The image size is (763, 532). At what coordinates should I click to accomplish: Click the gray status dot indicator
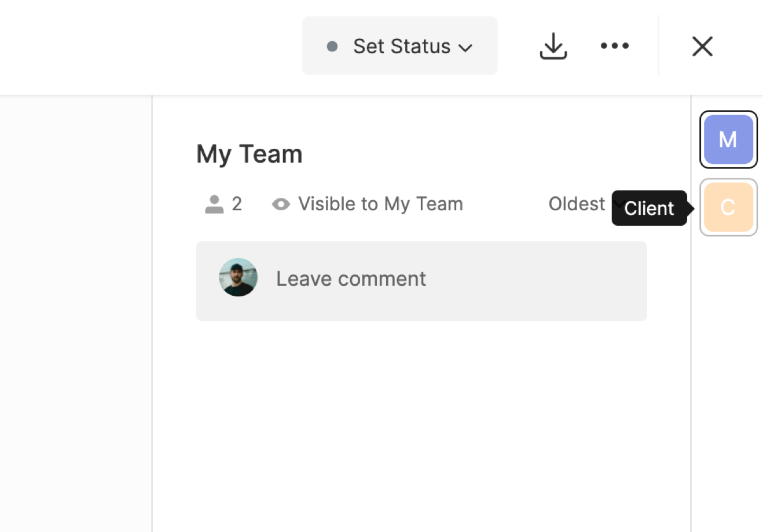point(332,46)
